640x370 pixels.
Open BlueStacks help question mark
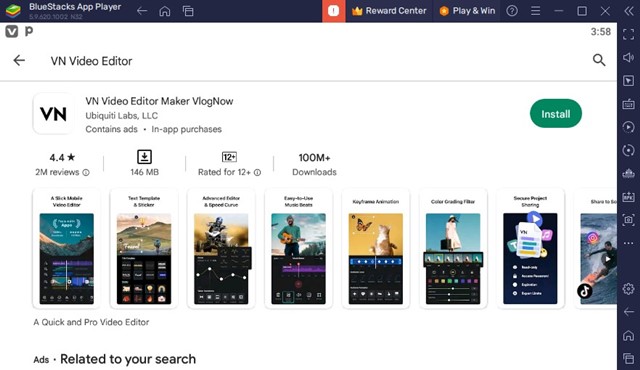click(x=512, y=11)
